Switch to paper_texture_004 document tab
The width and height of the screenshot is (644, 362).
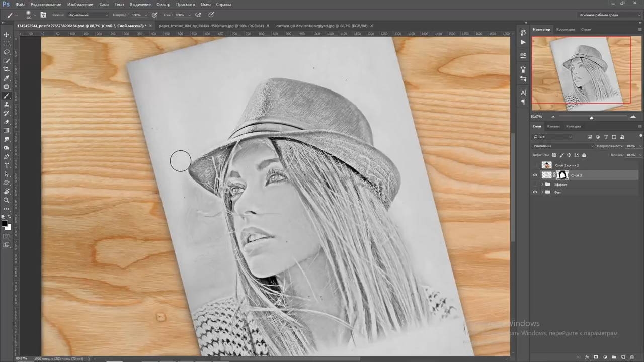tap(212, 25)
